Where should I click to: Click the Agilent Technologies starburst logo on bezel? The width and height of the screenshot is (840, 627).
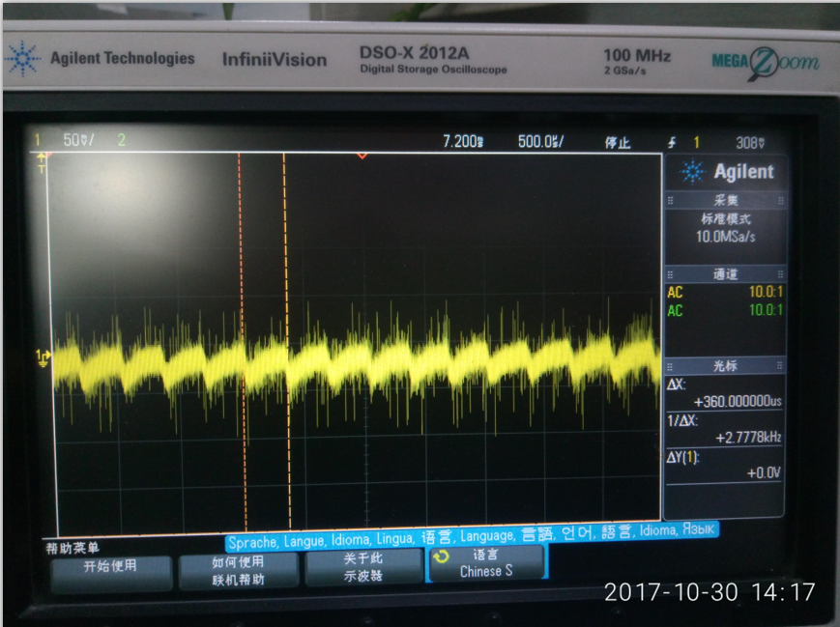point(22,58)
